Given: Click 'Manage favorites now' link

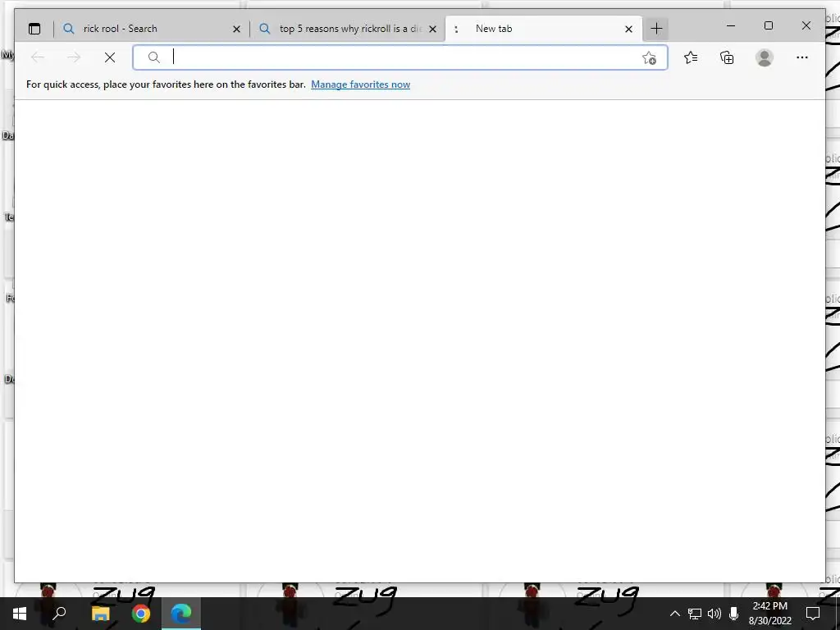Looking at the screenshot, I should [361, 84].
